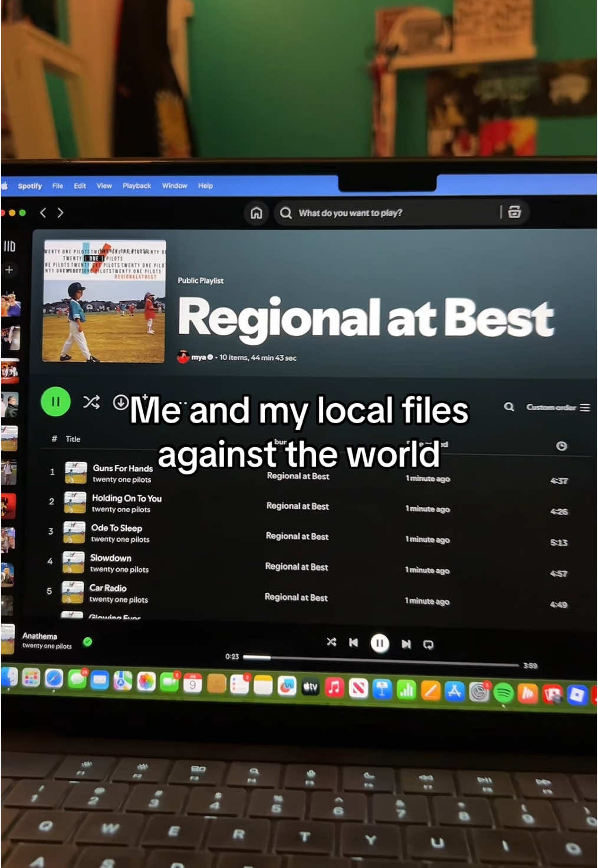Click the Spotify icon in the Dock
Screen dimensions: 598x868
pos(503,692)
